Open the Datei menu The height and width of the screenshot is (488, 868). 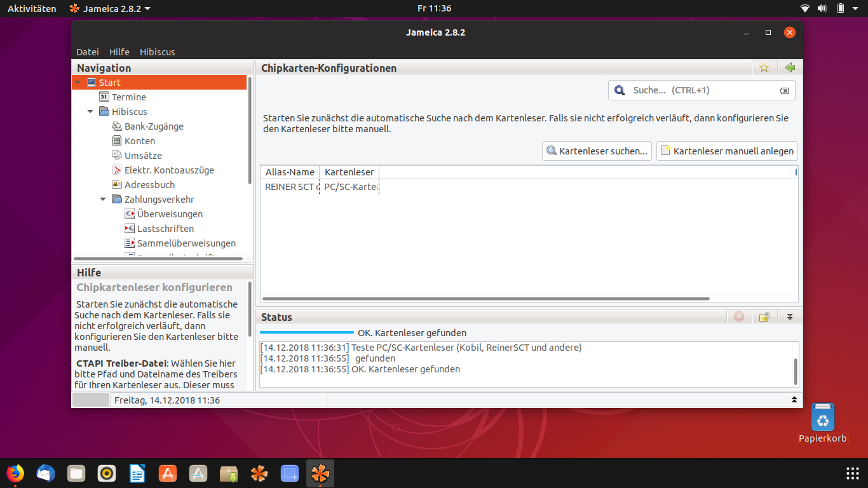pyautogui.click(x=88, y=52)
